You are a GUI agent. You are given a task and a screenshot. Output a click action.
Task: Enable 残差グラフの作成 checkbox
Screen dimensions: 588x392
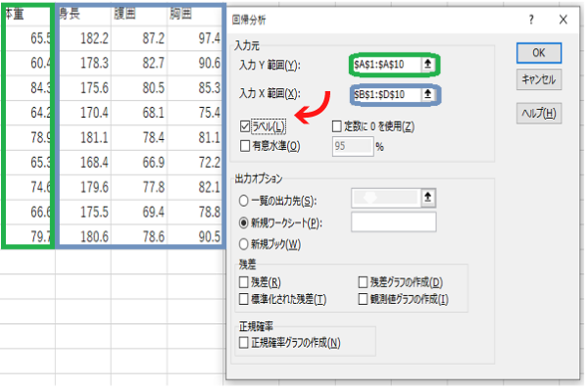[365, 282]
